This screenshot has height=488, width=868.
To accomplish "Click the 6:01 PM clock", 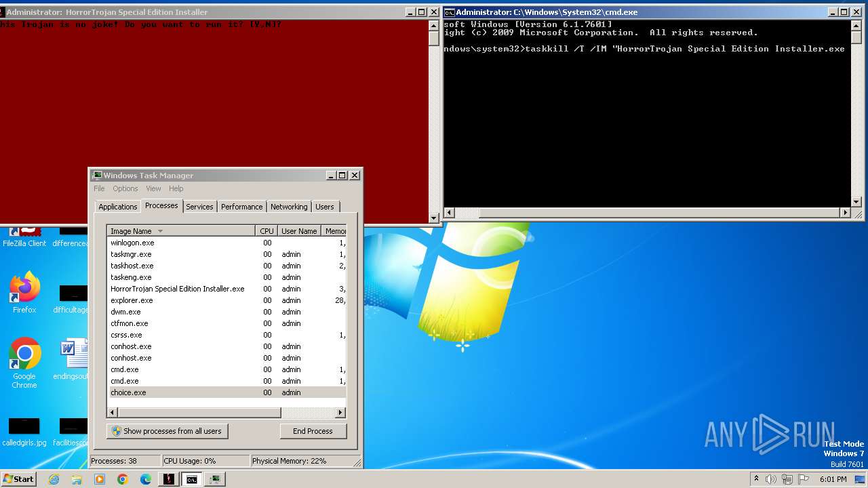I will (833, 479).
